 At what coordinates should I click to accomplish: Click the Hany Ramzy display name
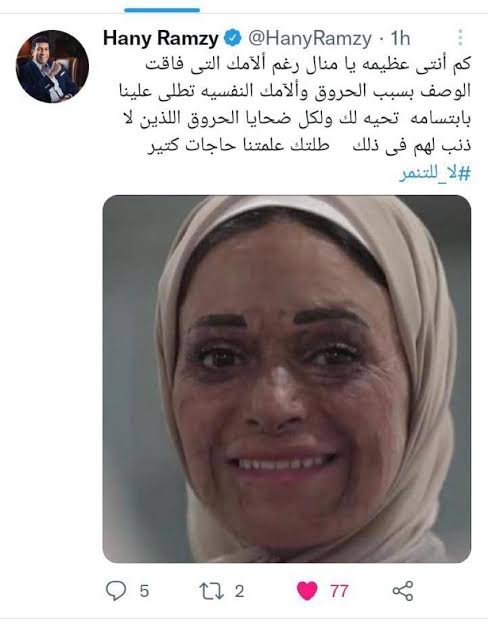(161, 38)
